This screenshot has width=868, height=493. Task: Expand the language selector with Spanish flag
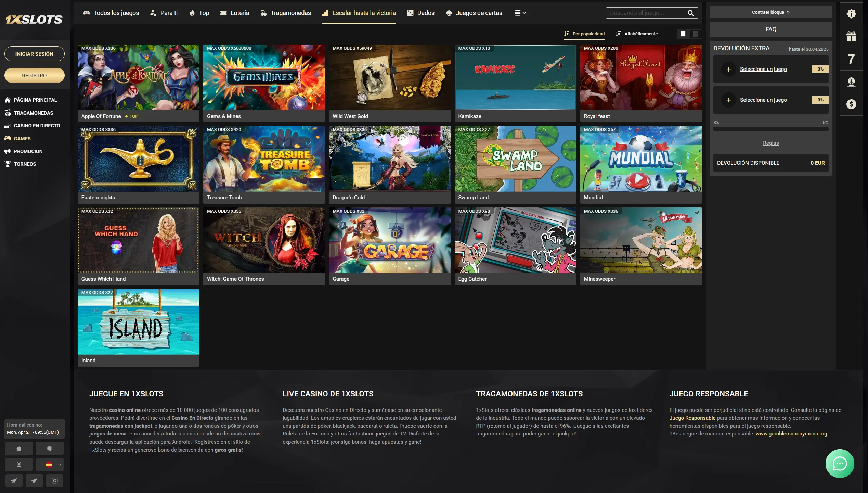50,465
